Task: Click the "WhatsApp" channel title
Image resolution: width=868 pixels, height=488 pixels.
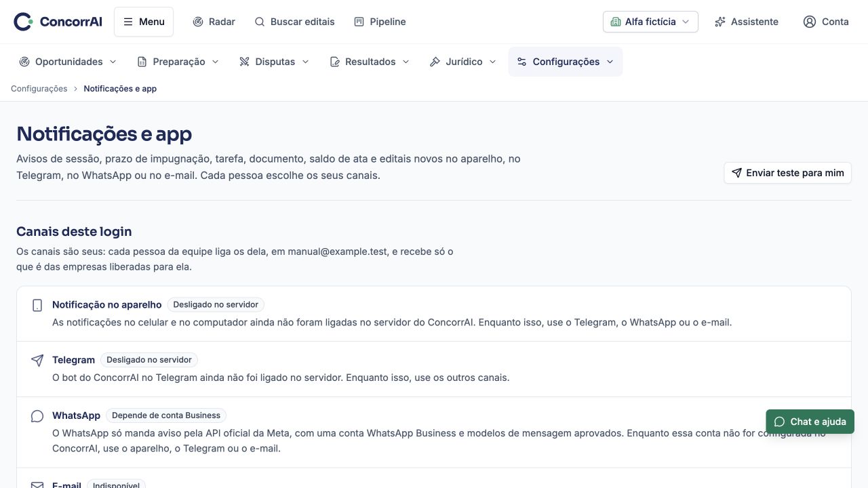Action: pyautogui.click(x=76, y=415)
